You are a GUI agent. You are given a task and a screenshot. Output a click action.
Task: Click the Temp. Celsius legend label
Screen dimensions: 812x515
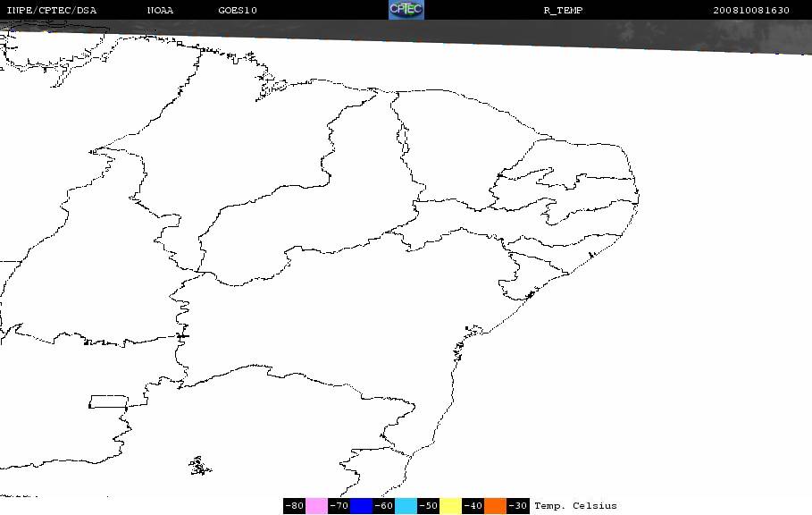(576, 506)
